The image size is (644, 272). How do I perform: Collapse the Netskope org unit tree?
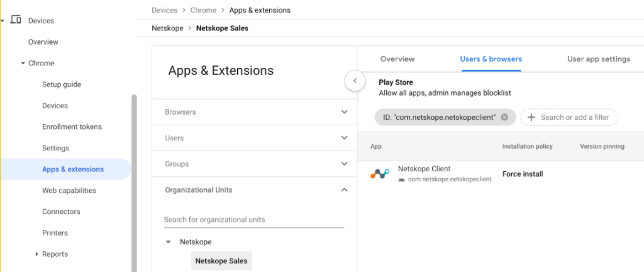(167, 242)
